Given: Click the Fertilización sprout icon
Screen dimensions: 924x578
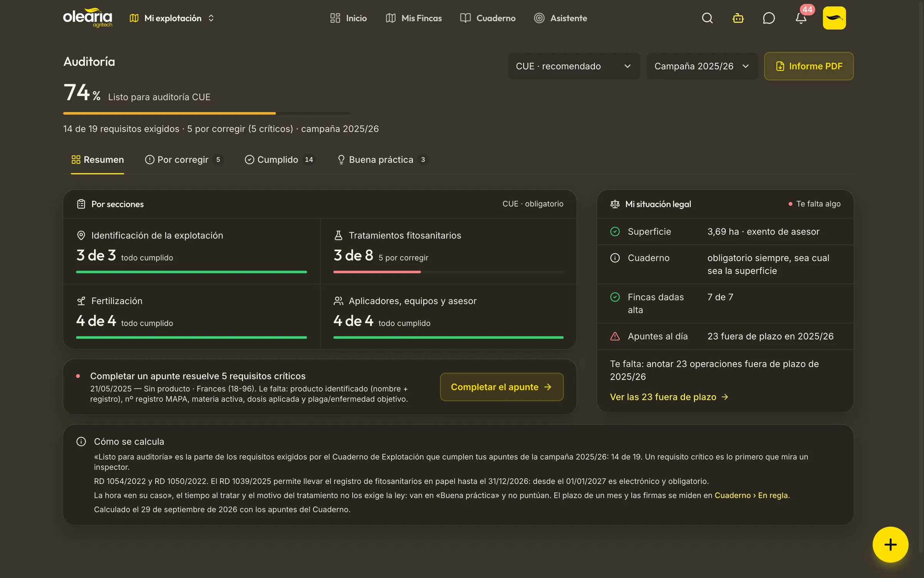Looking at the screenshot, I should click(x=81, y=301).
